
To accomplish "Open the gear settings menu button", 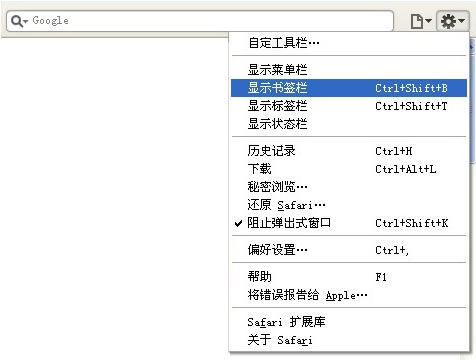I will tap(453, 21).
